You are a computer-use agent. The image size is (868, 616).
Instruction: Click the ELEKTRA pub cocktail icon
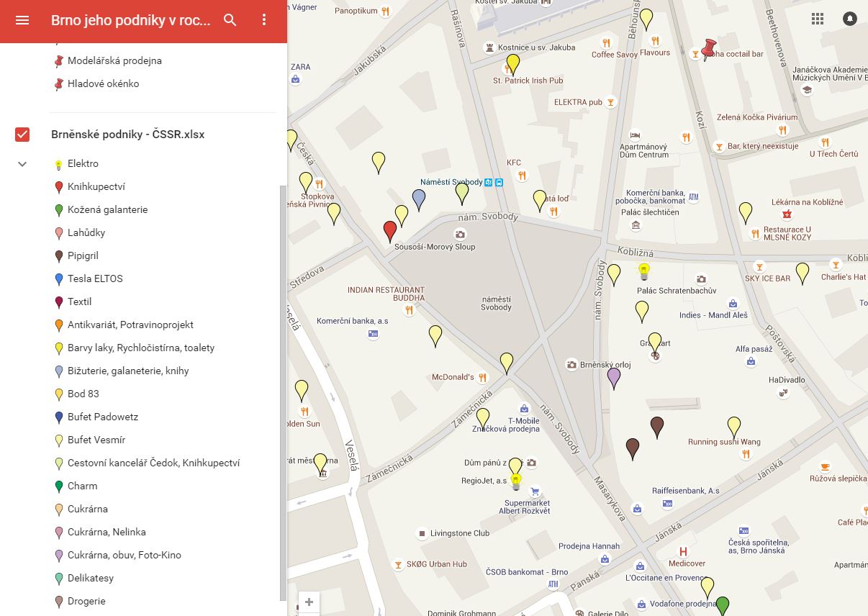[x=611, y=102]
